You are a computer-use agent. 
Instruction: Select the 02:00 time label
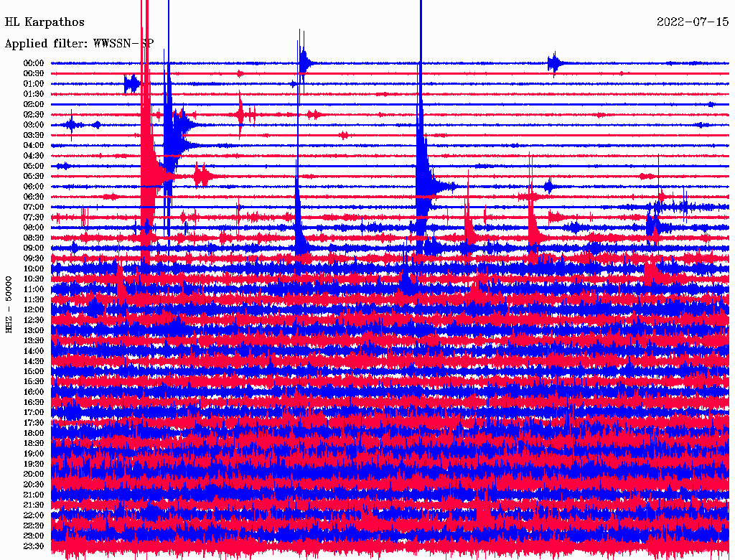click(x=34, y=104)
